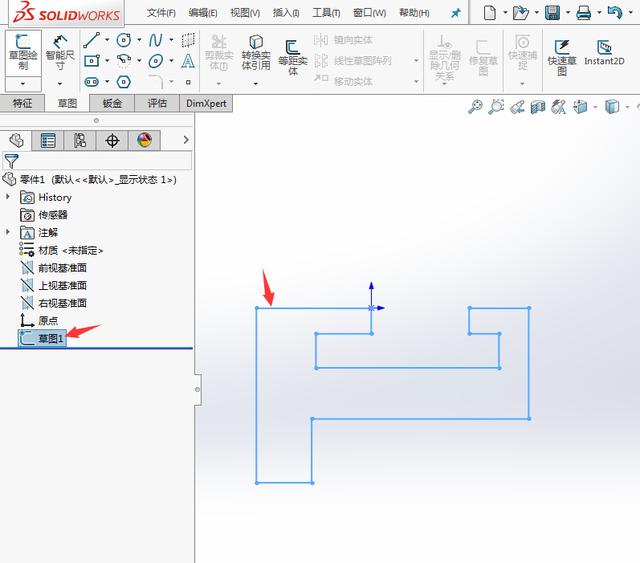Click Offset Entities (等距实体)

293,57
